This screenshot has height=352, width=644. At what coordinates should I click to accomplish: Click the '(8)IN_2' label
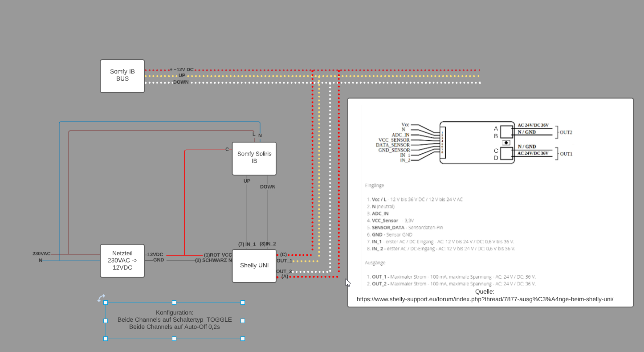click(x=268, y=244)
